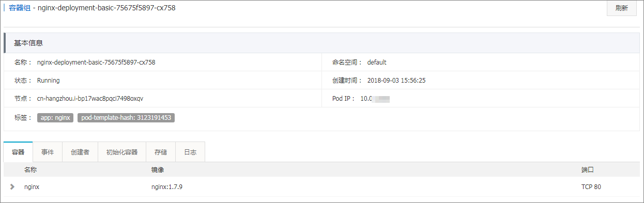Click the TCP 80 port cell

tap(591, 186)
